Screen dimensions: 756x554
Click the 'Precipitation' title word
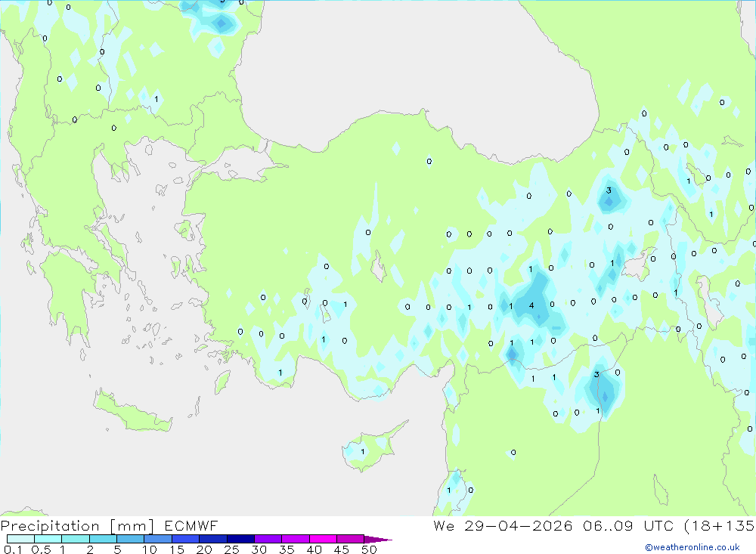click(x=50, y=526)
